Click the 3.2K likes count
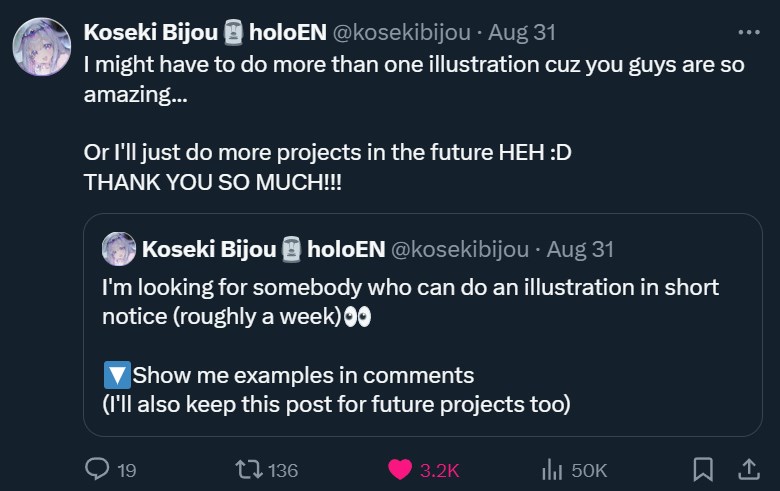The image size is (780, 491). 439,470
